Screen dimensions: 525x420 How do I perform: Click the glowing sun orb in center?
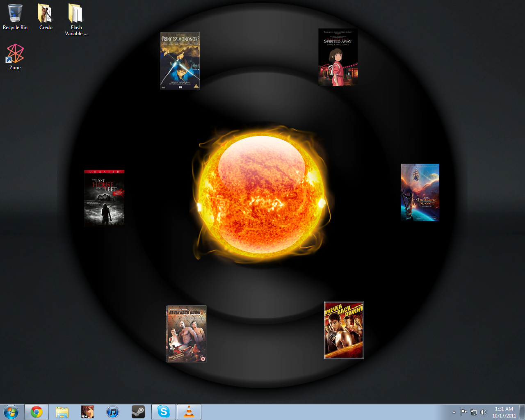tap(262, 194)
